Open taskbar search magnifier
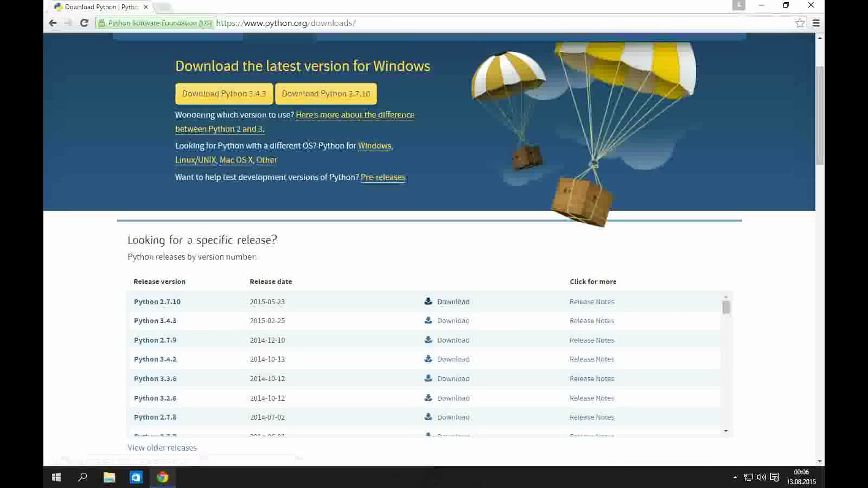This screenshot has width=868, height=488. click(83, 477)
